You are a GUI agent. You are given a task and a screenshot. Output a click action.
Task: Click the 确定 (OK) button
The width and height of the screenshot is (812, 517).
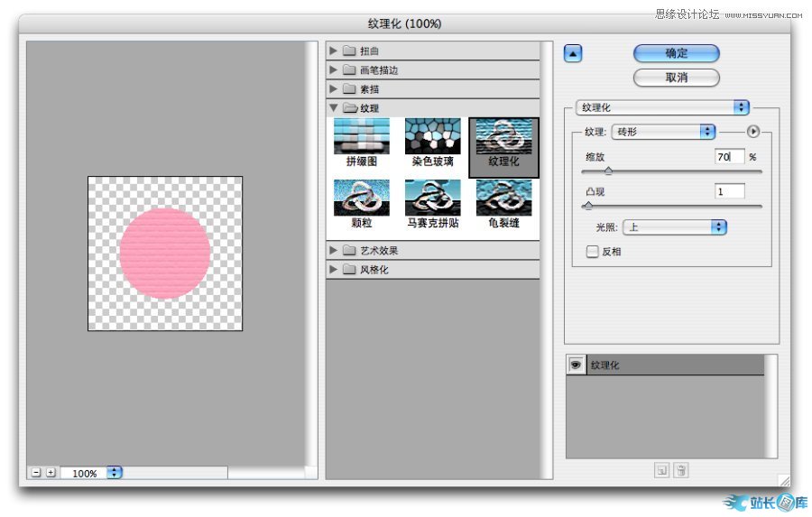(676, 53)
